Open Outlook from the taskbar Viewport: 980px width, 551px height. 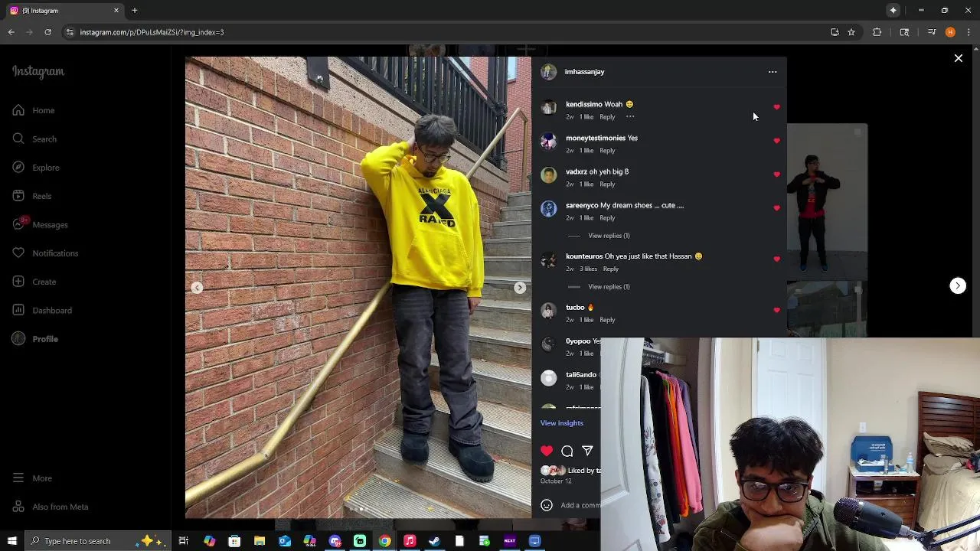click(x=285, y=541)
